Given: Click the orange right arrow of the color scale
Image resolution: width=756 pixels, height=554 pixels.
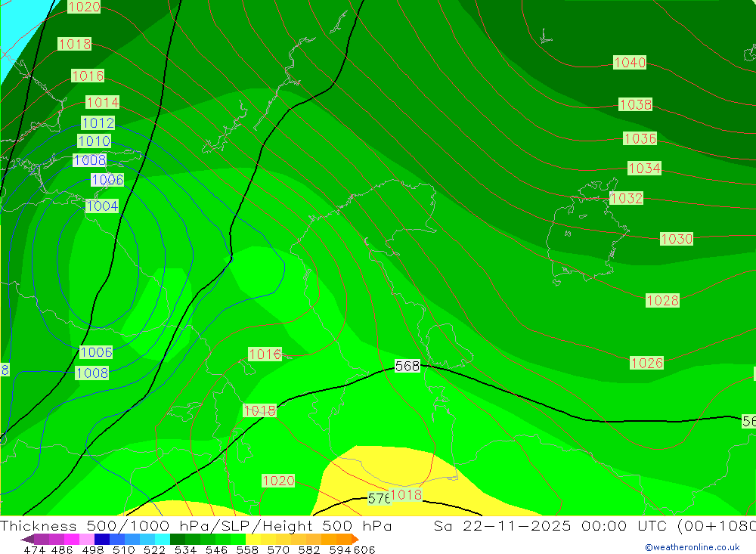Looking at the screenshot, I should coord(355,539).
